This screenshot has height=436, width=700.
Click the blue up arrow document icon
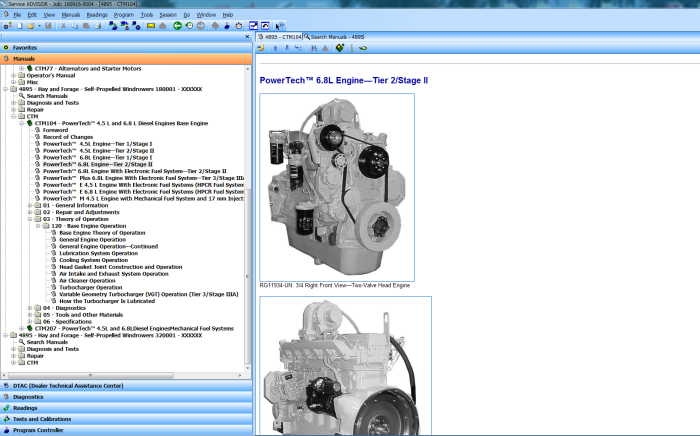(275, 48)
